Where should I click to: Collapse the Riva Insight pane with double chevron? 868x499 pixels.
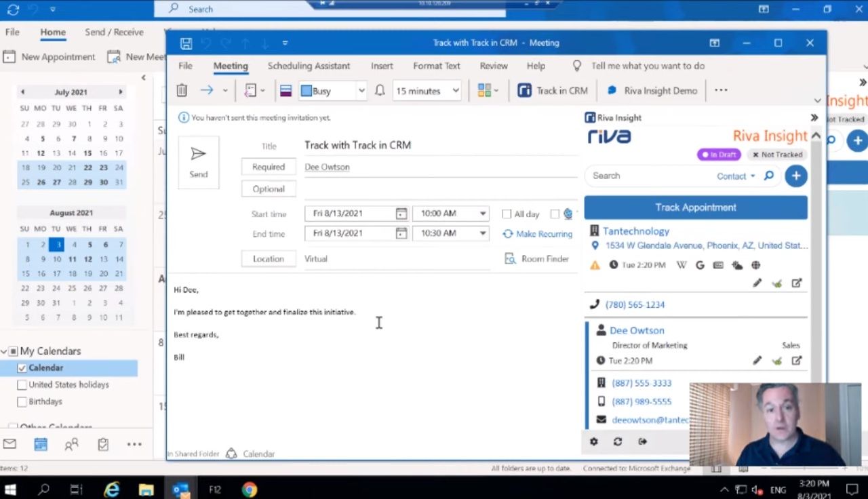coord(814,118)
